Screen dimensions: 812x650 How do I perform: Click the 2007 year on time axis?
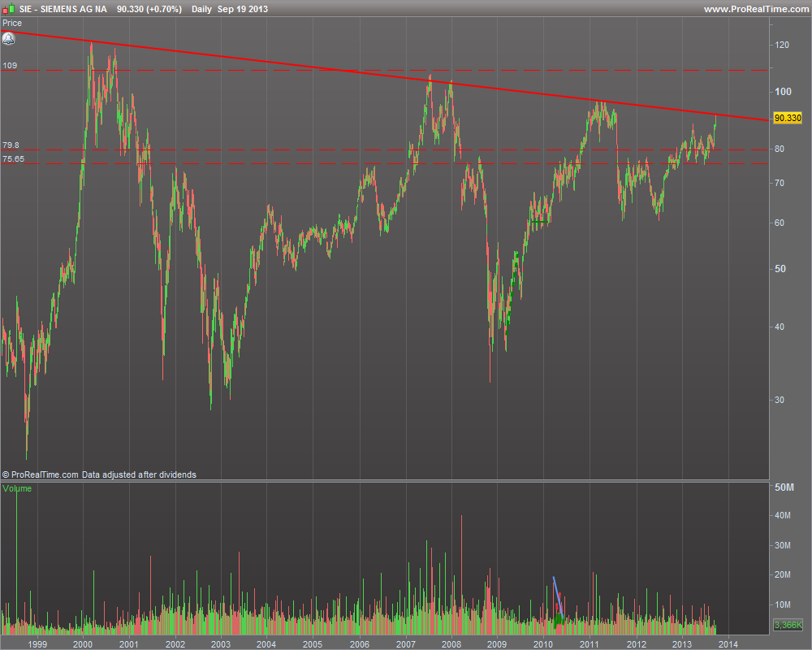point(406,643)
